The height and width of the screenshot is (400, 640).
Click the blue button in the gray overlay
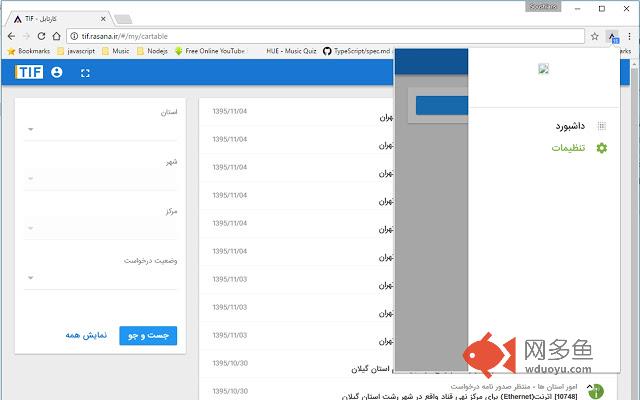442,105
